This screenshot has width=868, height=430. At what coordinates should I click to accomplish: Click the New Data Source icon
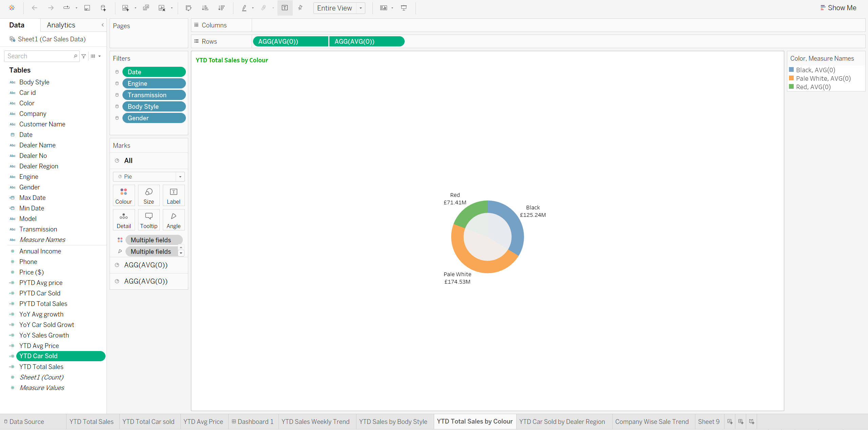[x=103, y=8]
